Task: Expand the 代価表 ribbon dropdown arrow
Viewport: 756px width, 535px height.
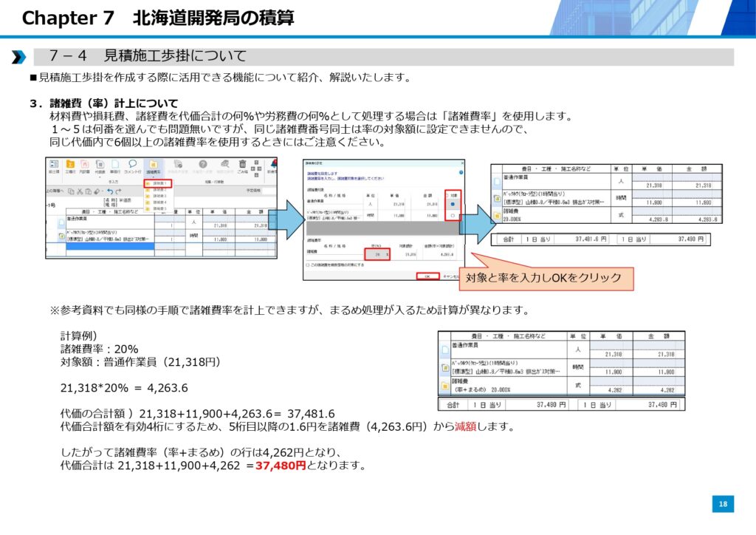Action: coord(100,177)
